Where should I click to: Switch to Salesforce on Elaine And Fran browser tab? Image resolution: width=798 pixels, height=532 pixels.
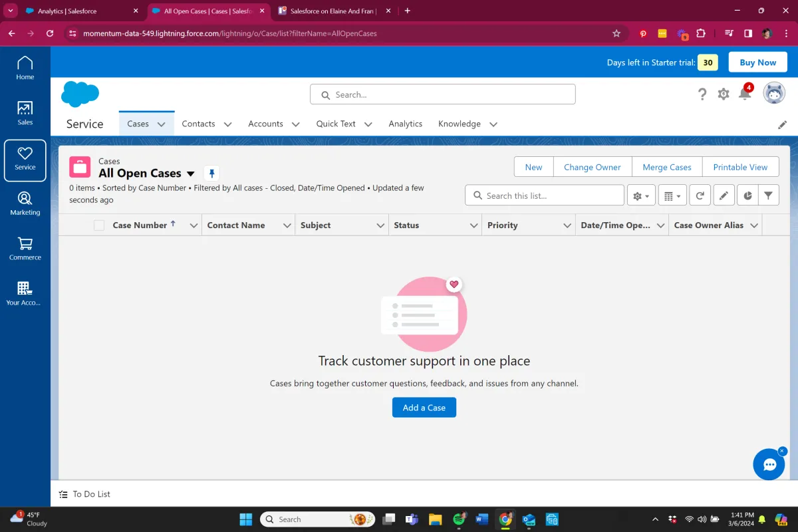332,11
